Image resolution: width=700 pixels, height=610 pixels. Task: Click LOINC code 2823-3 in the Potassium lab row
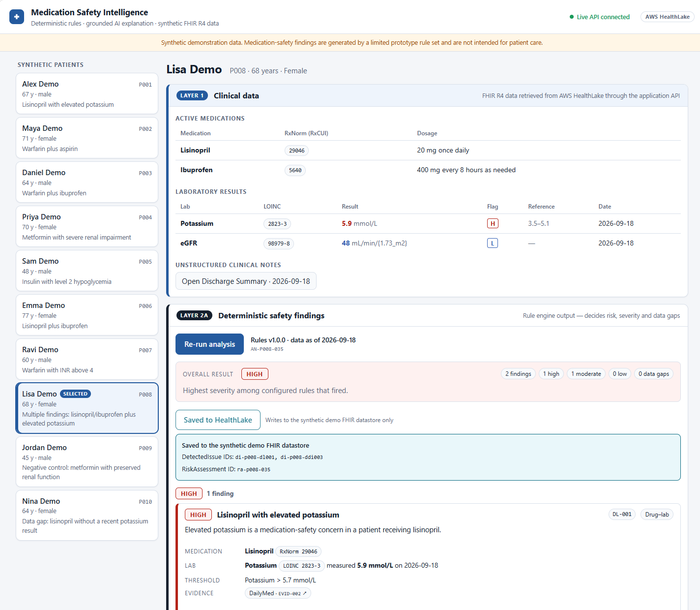(277, 224)
